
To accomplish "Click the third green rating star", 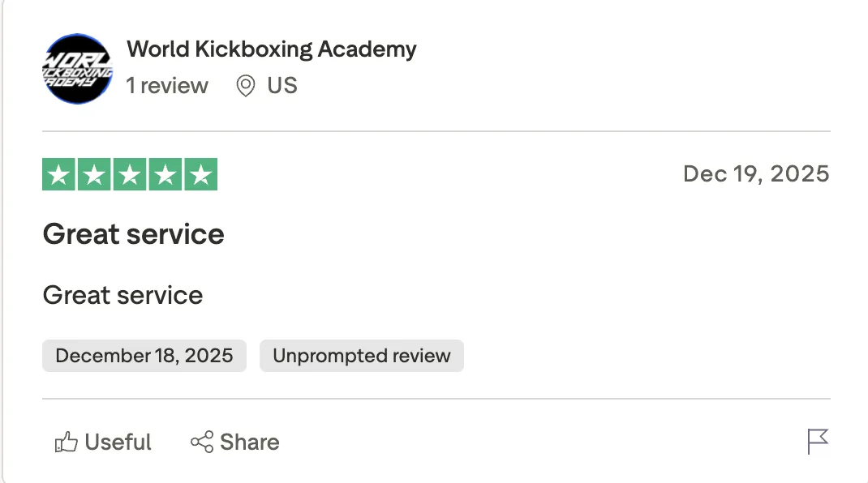I will tap(130, 175).
